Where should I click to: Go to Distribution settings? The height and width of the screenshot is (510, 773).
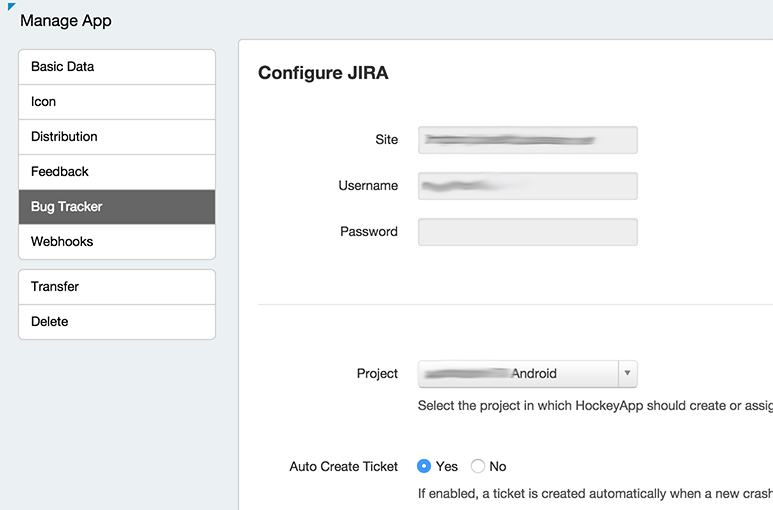(117, 137)
